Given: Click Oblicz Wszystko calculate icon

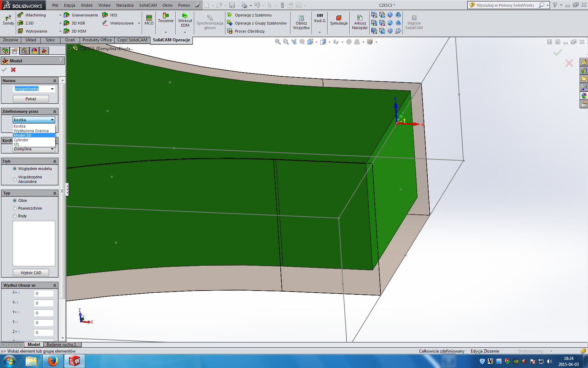Looking at the screenshot, I should pos(301,22).
